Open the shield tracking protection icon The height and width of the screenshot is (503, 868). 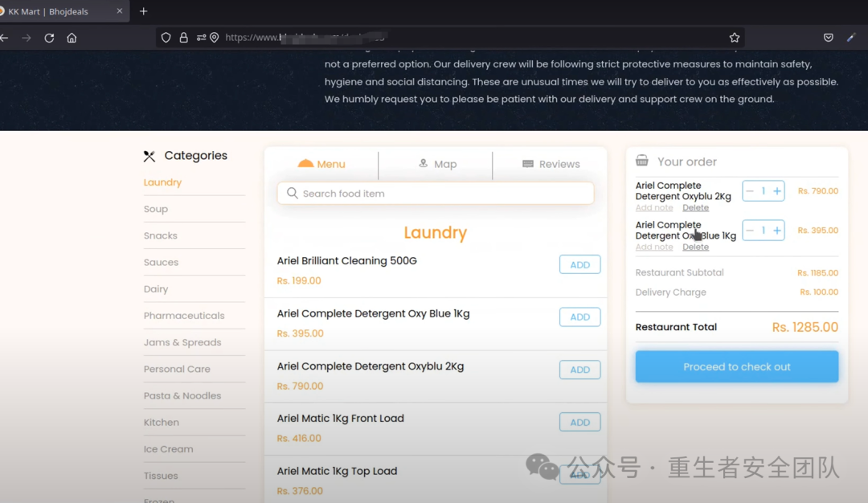[x=166, y=38]
